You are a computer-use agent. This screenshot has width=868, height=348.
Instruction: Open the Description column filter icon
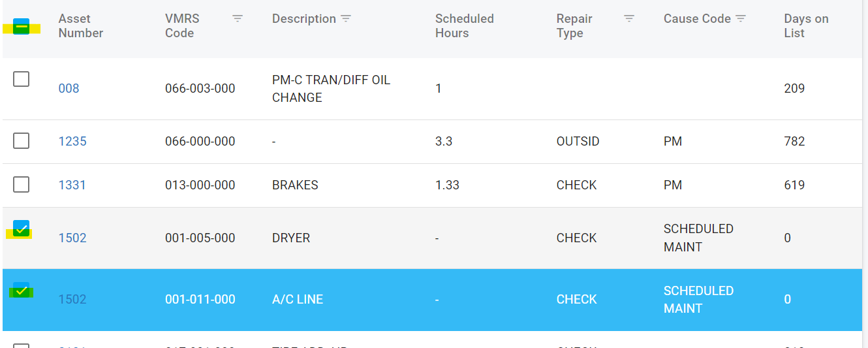346,19
